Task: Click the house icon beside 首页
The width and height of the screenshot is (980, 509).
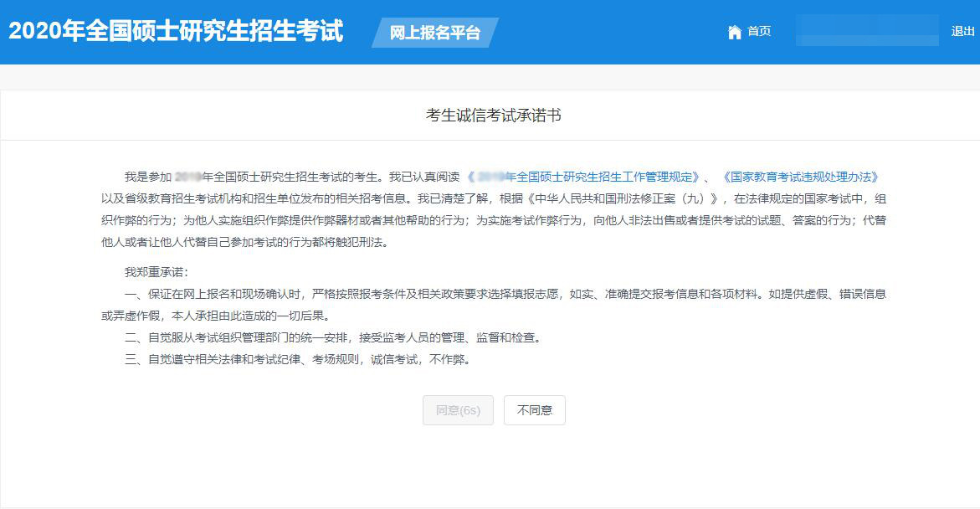Action: tap(734, 32)
